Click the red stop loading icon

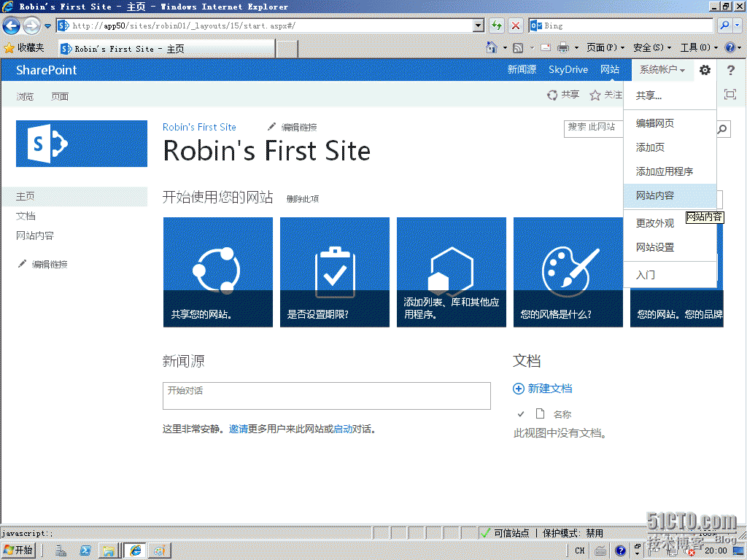tap(516, 26)
